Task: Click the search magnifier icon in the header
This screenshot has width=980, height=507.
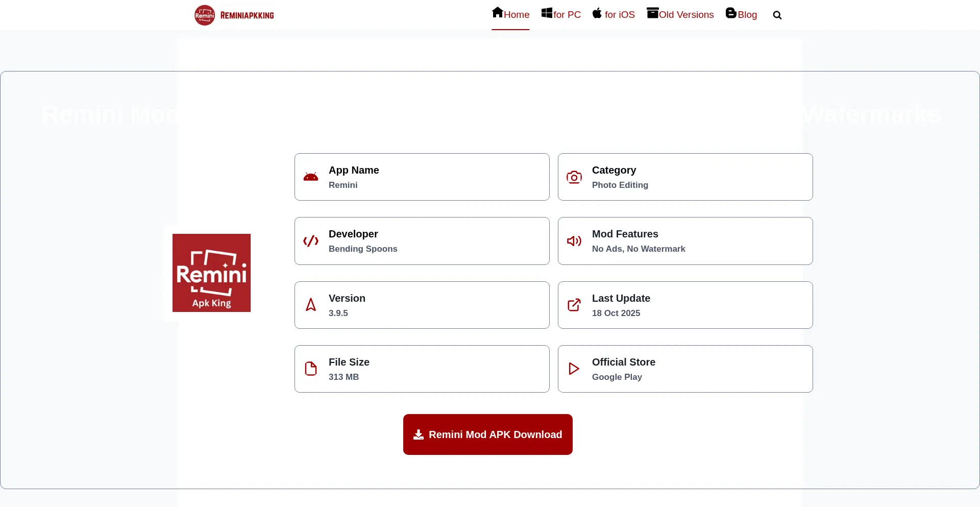Action: 777,15
